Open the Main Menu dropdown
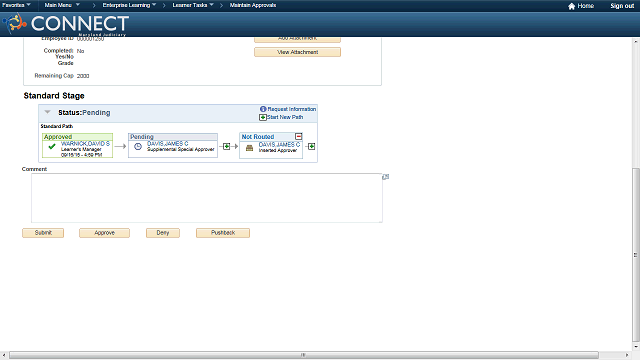This screenshot has width=640, height=360. click(x=62, y=5)
